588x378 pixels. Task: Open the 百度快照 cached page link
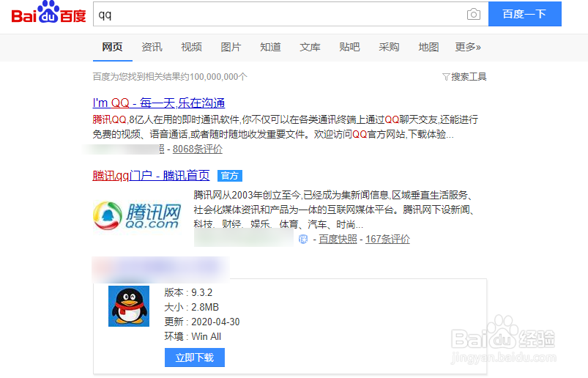coord(338,240)
